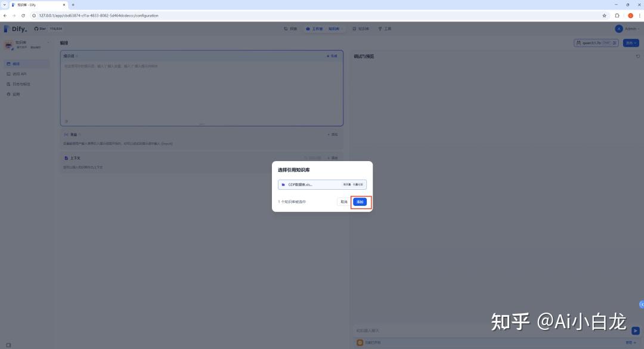Open 监测 in the left sidebar

pos(16,94)
